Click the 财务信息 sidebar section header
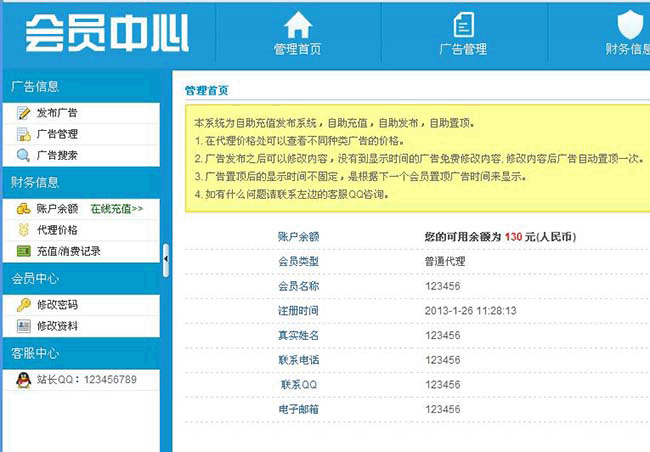 (x=81, y=182)
